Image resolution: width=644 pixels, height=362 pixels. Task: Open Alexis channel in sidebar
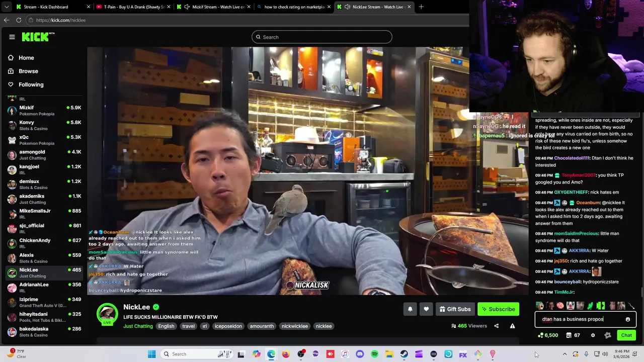pos(44,258)
